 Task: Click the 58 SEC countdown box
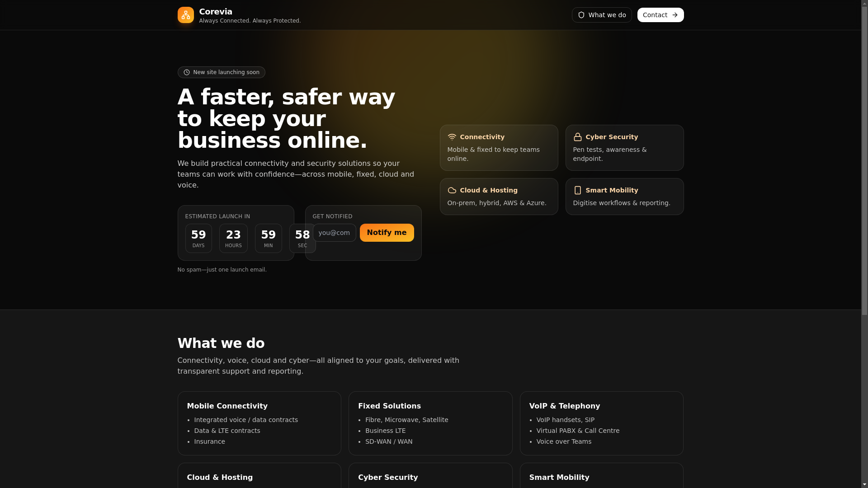(302, 238)
